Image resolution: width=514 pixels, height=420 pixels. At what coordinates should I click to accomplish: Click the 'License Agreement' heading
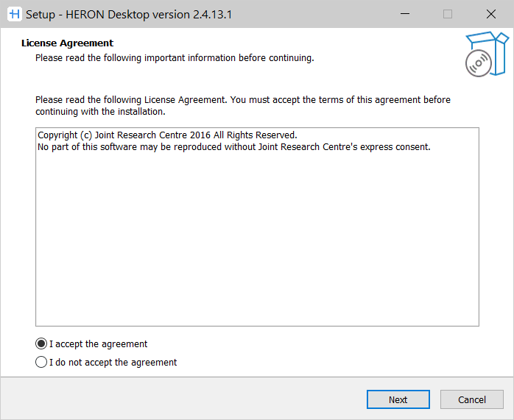click(x=67, y=43)
